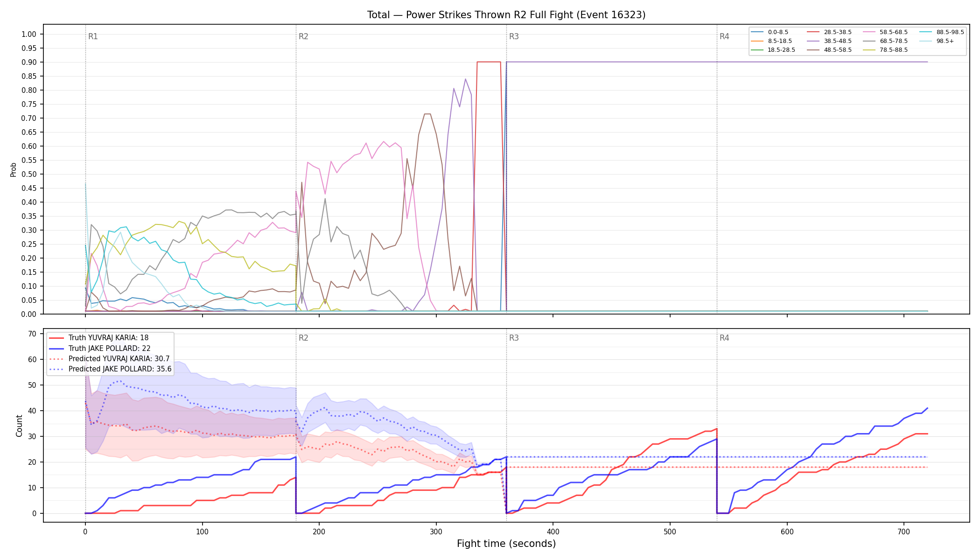Click the 0.90 tick on Prob axis
This screenshot has width=980, height=560.
pos(29,62)
